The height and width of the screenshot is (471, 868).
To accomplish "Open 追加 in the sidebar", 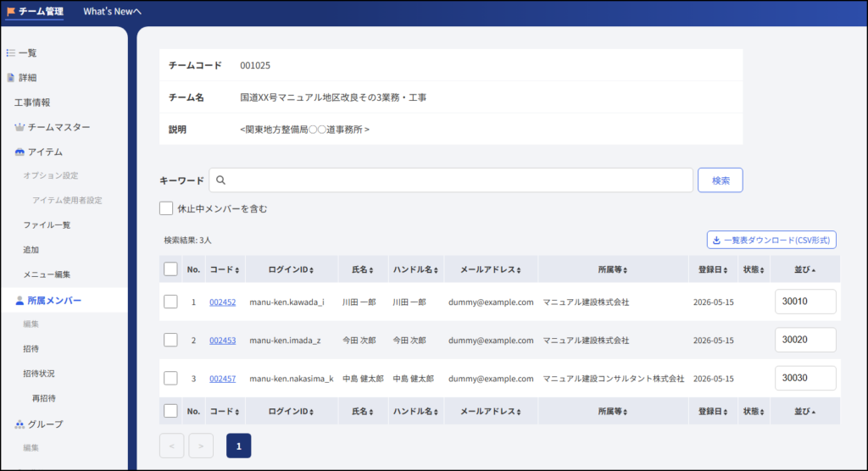I will coord(31,250).
